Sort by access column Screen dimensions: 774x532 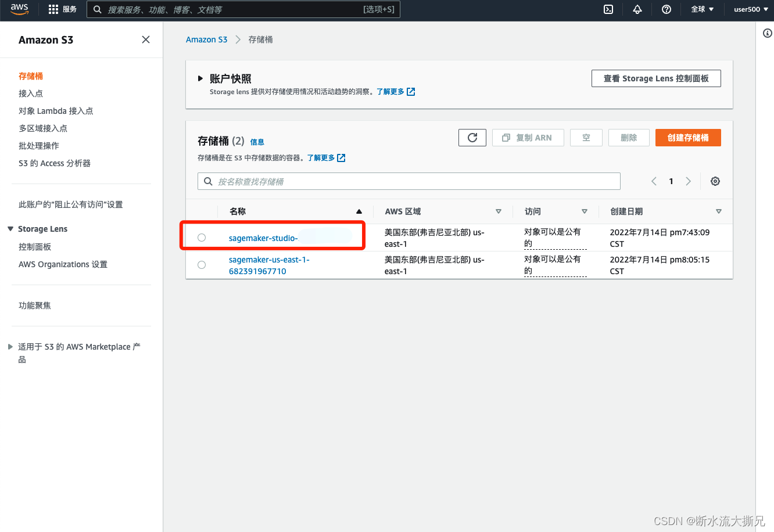point(585,211)
